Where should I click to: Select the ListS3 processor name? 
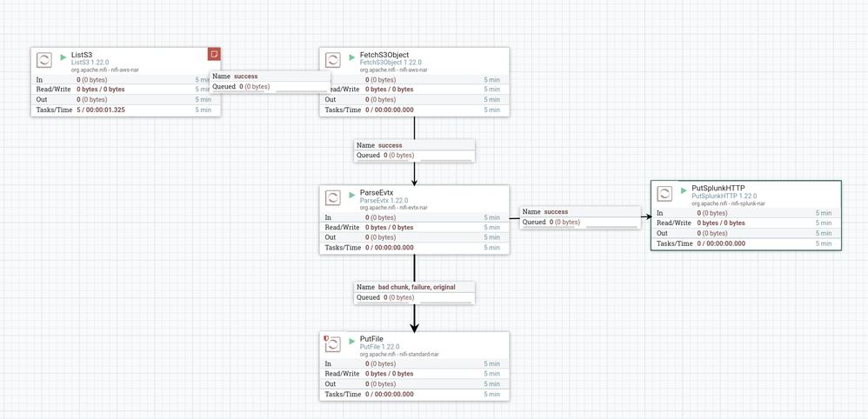82,55
